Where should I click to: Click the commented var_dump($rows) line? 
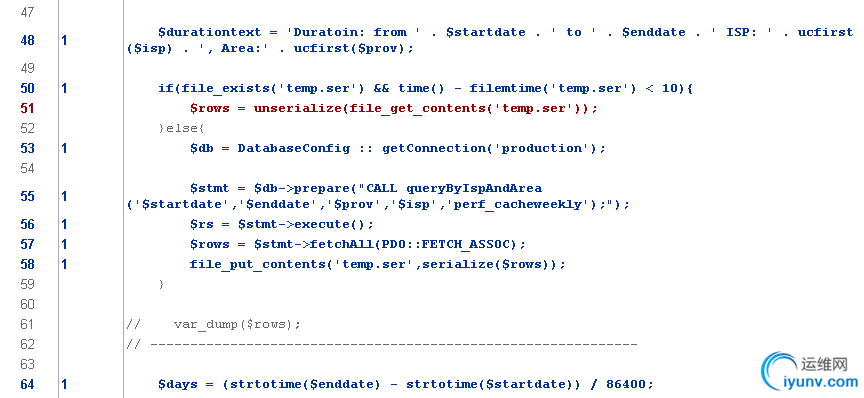point(214,324)
